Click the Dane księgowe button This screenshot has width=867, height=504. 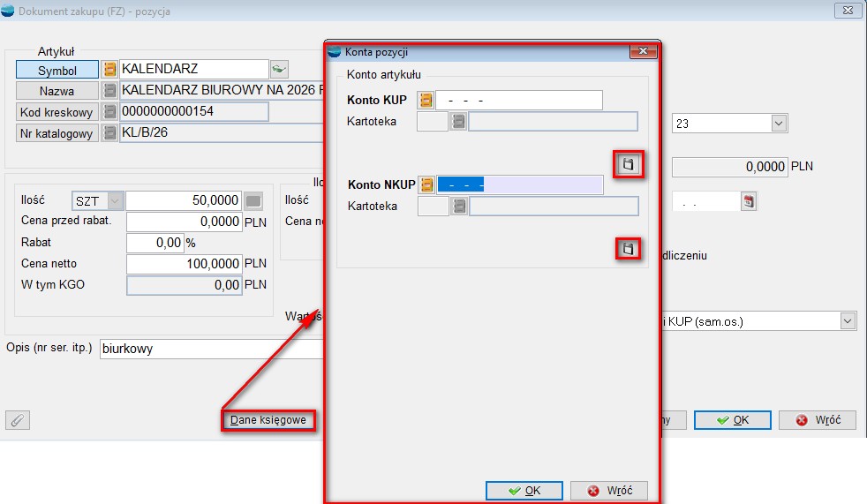click(268, 420)
